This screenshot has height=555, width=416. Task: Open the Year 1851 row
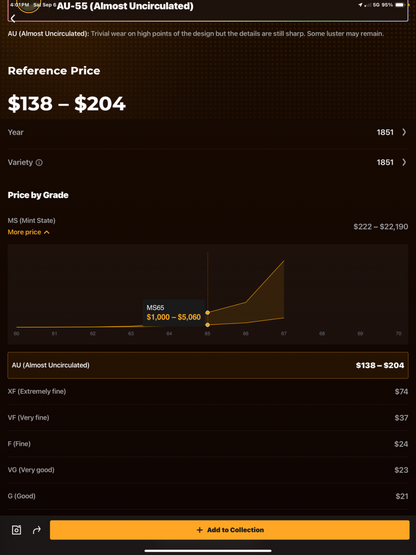(x=208, y=132)
